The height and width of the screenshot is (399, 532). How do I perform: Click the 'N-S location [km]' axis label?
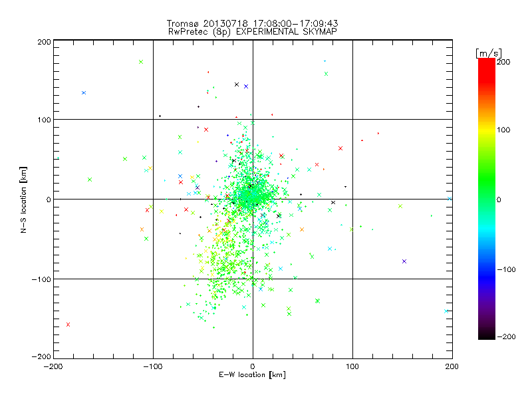pyautogui.click(x=23, y=199)
